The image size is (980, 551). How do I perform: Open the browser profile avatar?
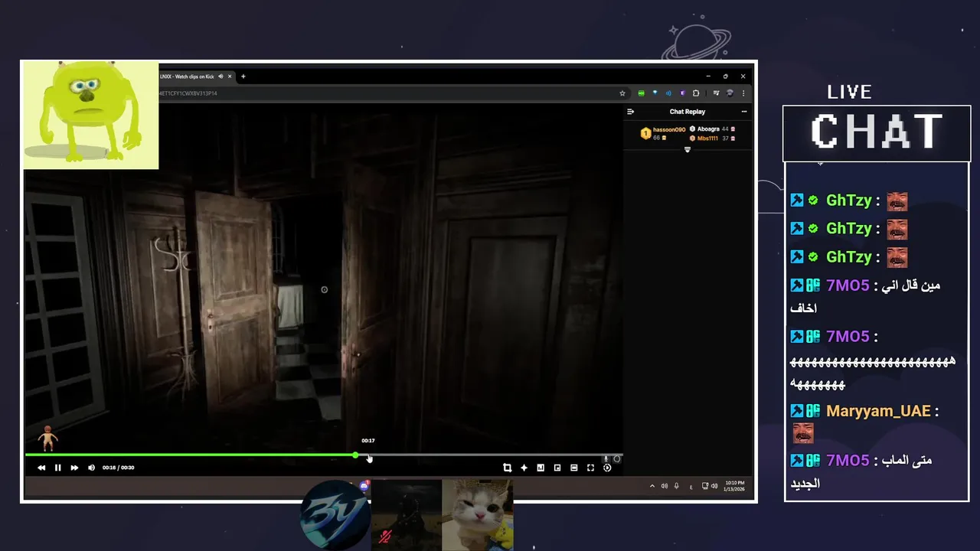click(x=730, y=93)
